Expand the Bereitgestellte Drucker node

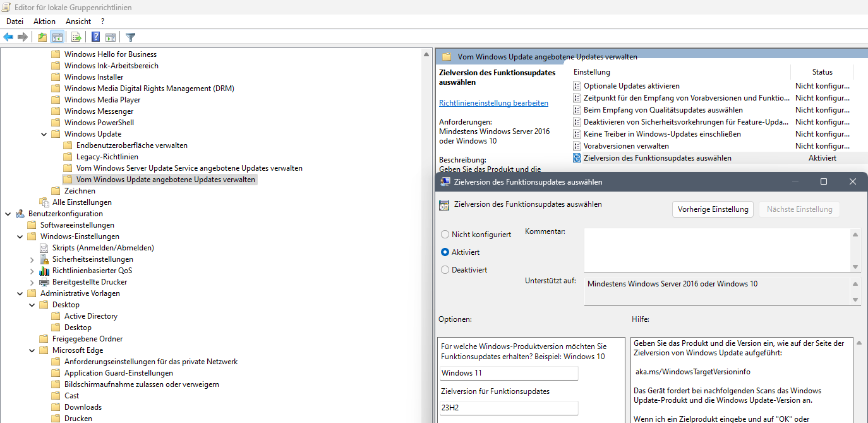[x=32, y=282]
